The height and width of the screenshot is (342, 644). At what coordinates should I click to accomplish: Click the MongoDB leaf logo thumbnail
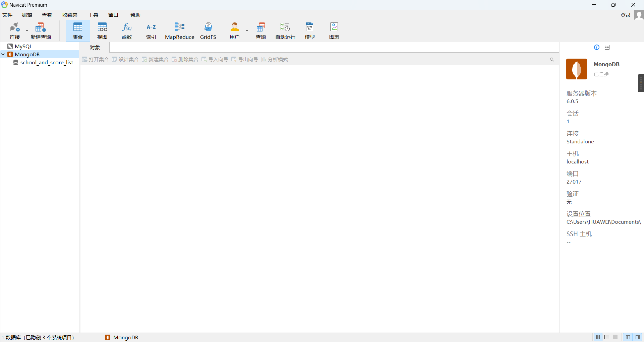click(577, 69)
